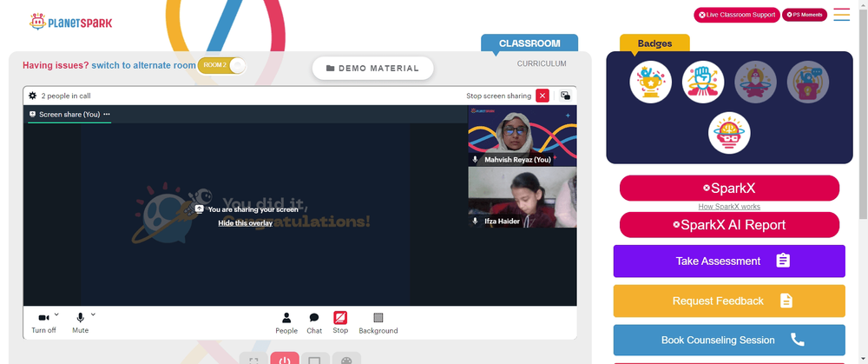This screenshot has height=364, width=868.
Task: Click the color palette icon
Action: (x=346, y=359)
